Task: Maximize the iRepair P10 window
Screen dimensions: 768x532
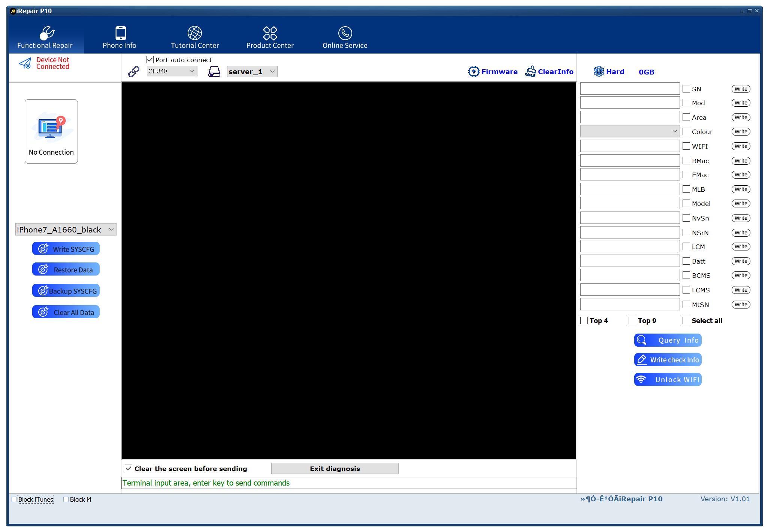Action: pos(750,11)
